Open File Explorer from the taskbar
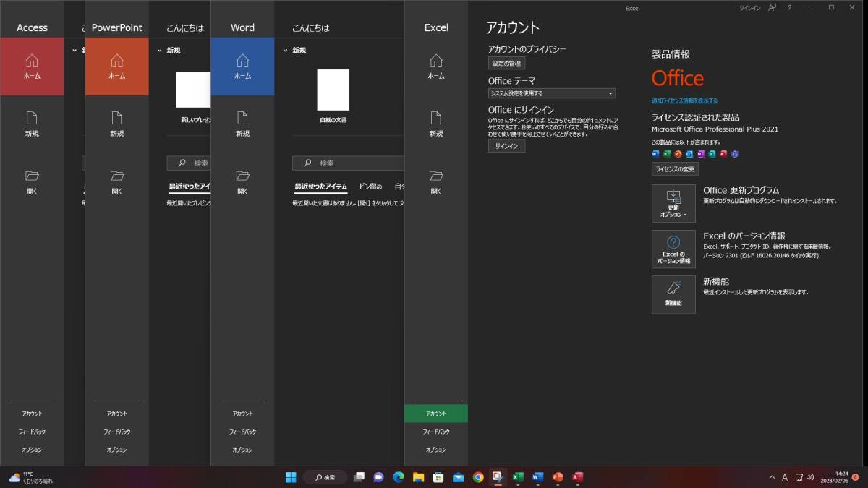This screenshot has height=488, width=868. (418, 477)
